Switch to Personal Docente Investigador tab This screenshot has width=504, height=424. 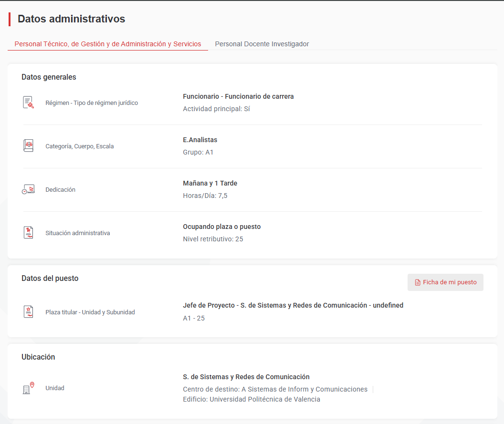point(262,44)
